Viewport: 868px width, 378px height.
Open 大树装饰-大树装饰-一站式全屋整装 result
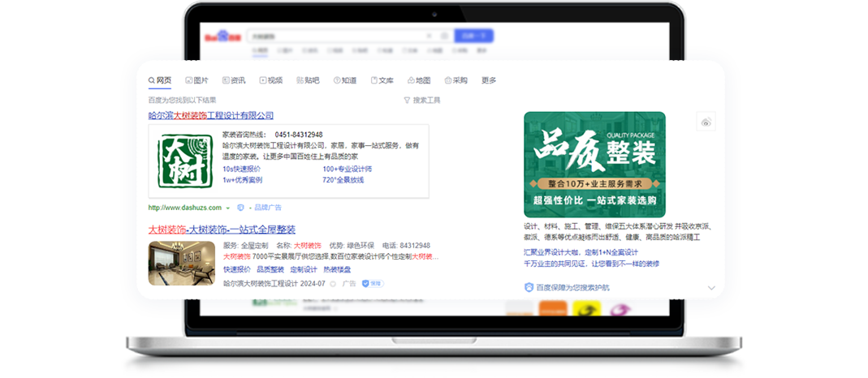point(222,230)
